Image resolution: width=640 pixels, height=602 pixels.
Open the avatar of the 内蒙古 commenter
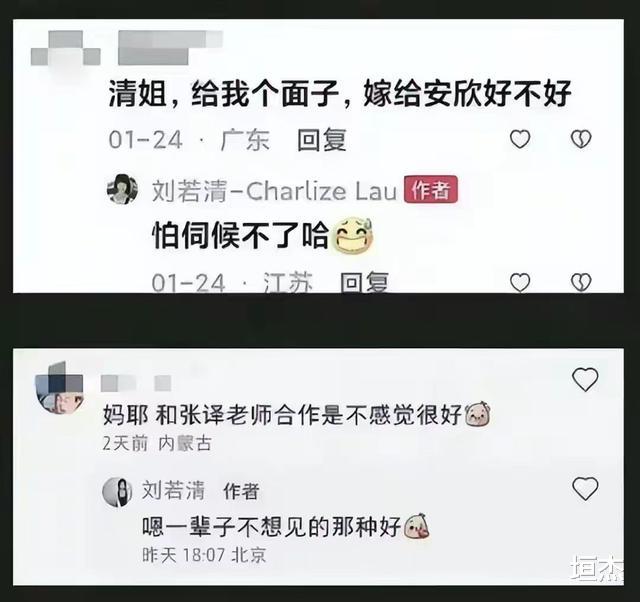coord(60,388)
